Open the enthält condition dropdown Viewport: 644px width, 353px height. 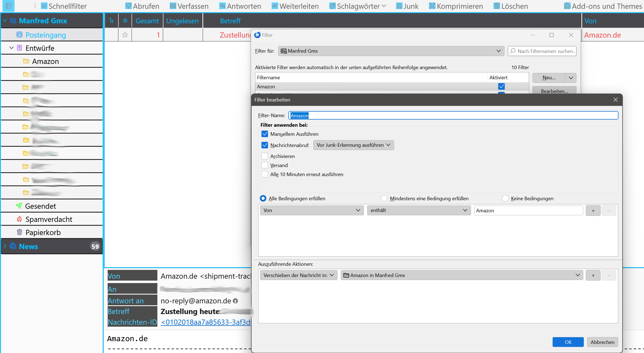419,210
